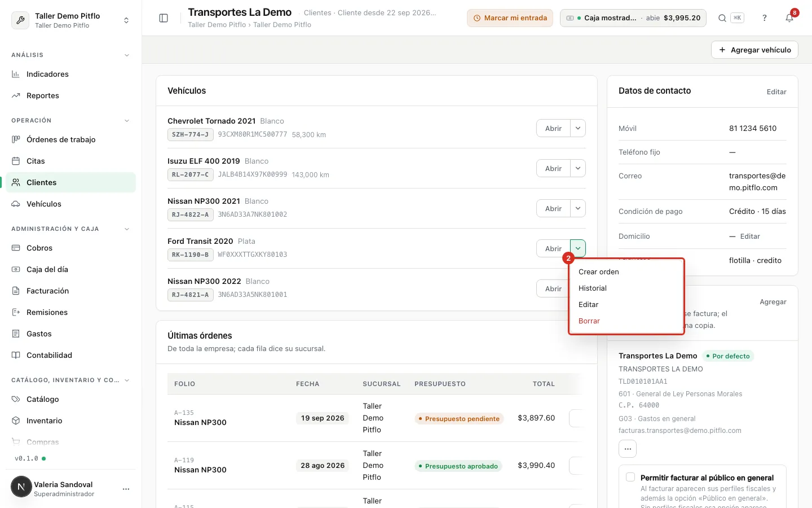The width and height of the screenshot is (812, 508).
Task: Collapse the Análisis sidebar section
Action: (x=127, y=55)
